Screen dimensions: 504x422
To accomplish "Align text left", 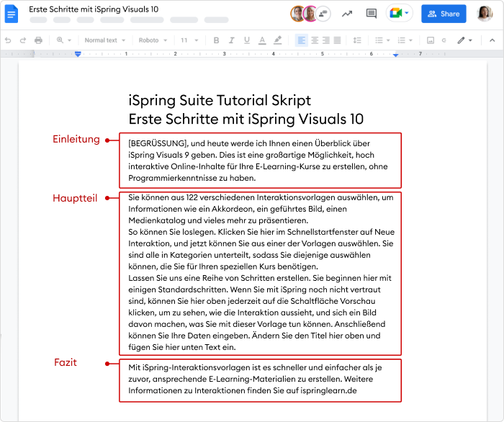I will click(x=302, y=40).
